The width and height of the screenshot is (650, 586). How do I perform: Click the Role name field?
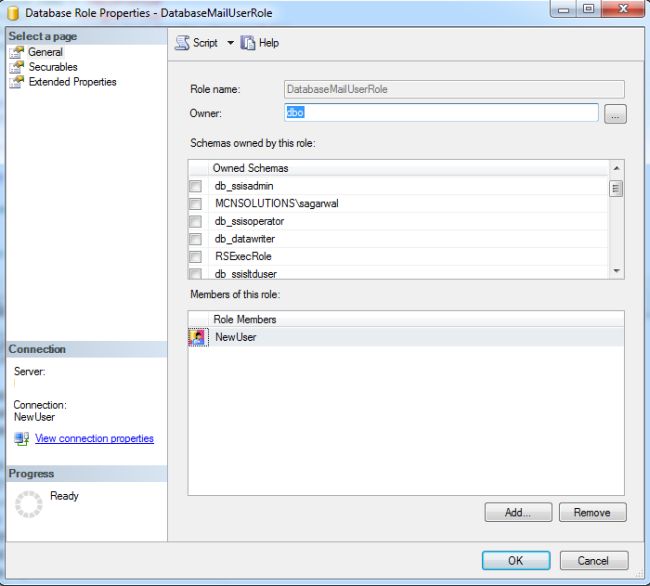(454, 89)
